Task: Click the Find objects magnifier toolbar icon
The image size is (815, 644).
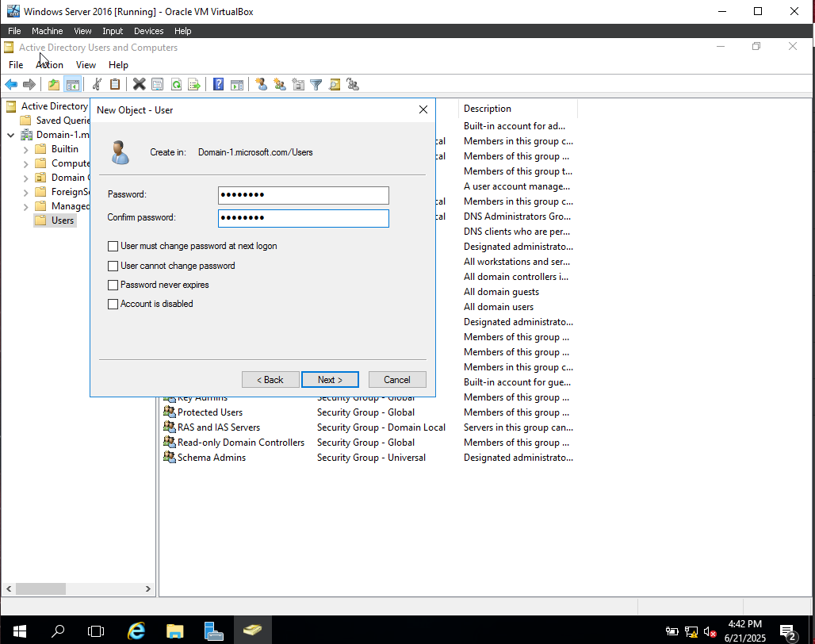Action: (x=335, y=84)
